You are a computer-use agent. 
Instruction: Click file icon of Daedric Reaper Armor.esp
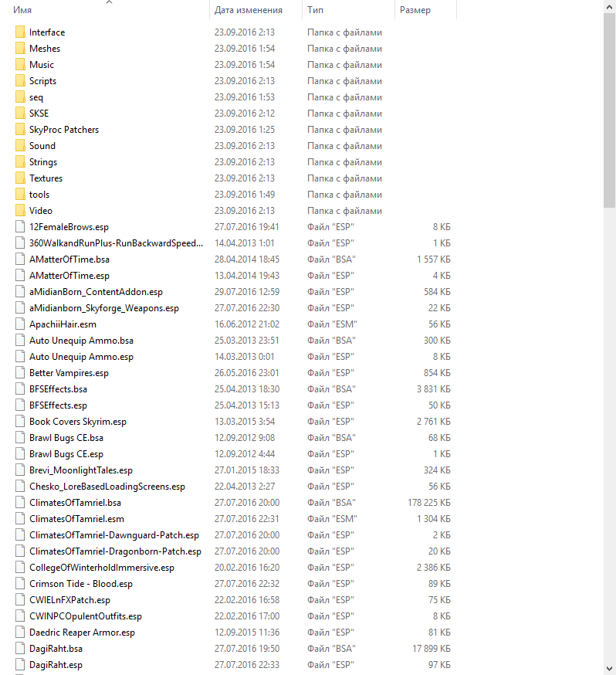pyautogui.click(x=20, y=633)
